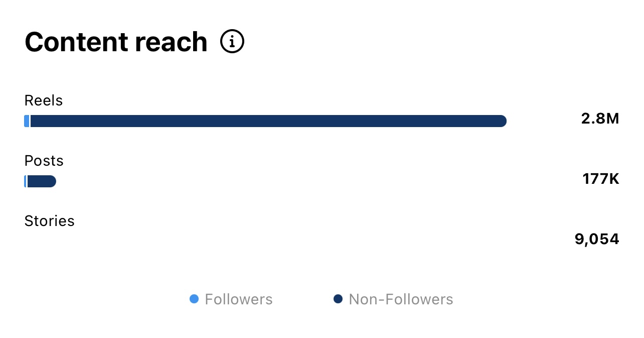Click the dark Non-Followers segment of Posts bar
Image resolution: width=644 pixels, height=338 pixels.
[40, 181]
